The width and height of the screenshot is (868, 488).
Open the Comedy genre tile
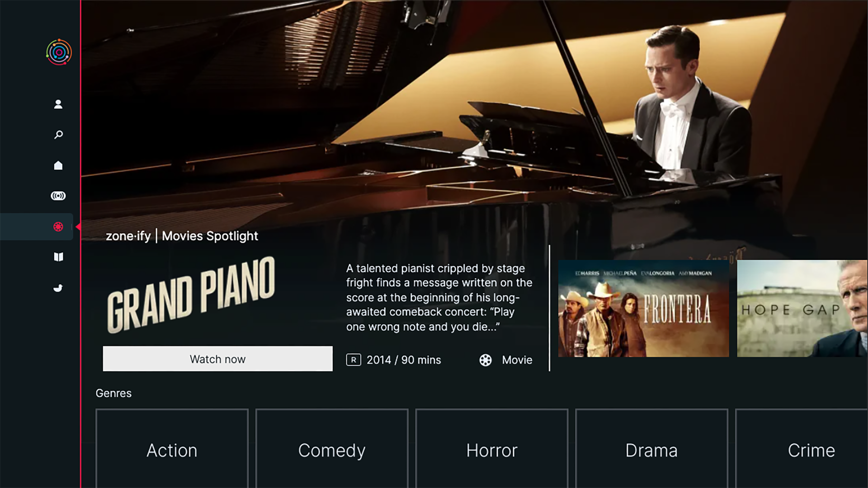pos(332,448)
